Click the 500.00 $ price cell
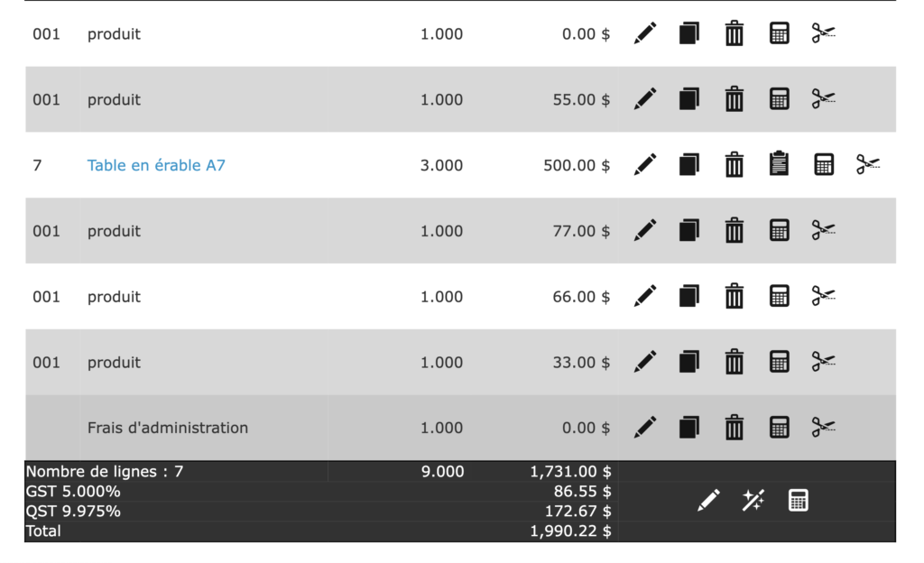The width and height of the screenshot is (924, 563). (576, 166)
